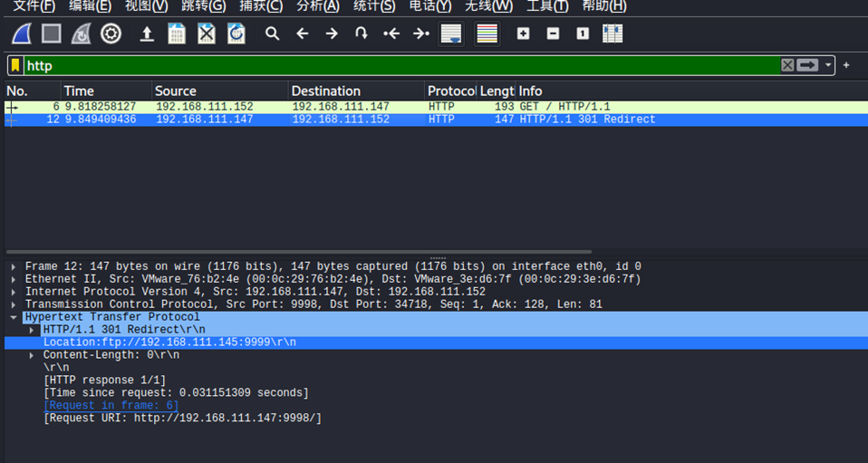Viewport: 868px width, 463px height.
Task: Add a display filter button
Action: click(846, 65)
